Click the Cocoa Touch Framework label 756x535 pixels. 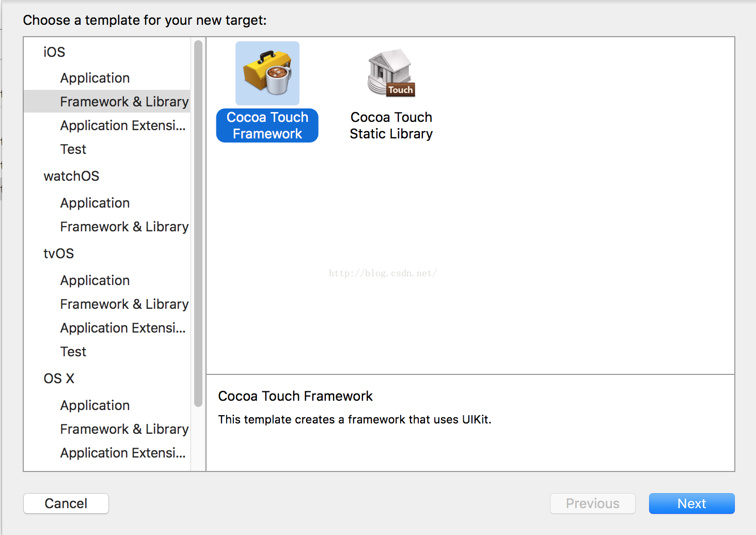(267, 125)
